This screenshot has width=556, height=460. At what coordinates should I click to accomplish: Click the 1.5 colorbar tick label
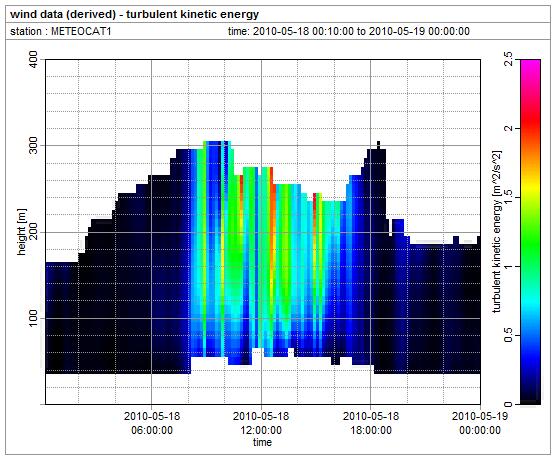click(508, 197)
